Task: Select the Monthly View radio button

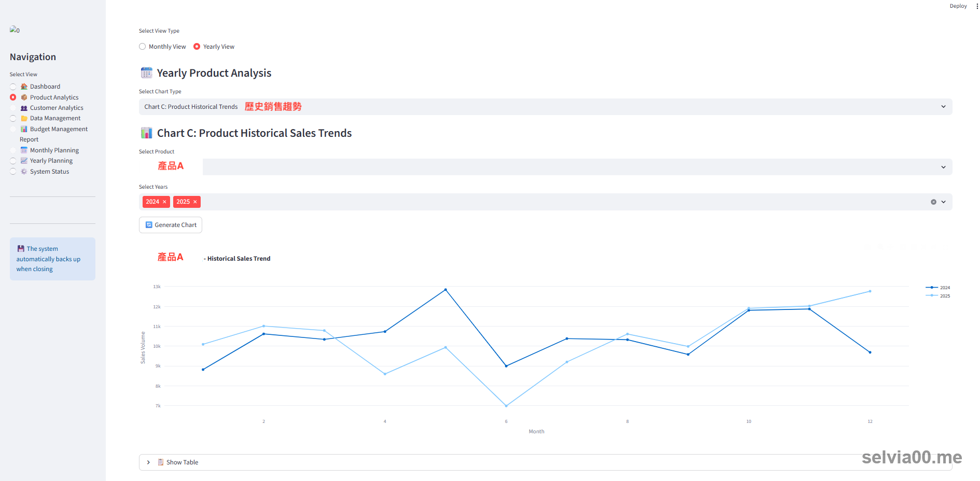Action: click(142, 47)
